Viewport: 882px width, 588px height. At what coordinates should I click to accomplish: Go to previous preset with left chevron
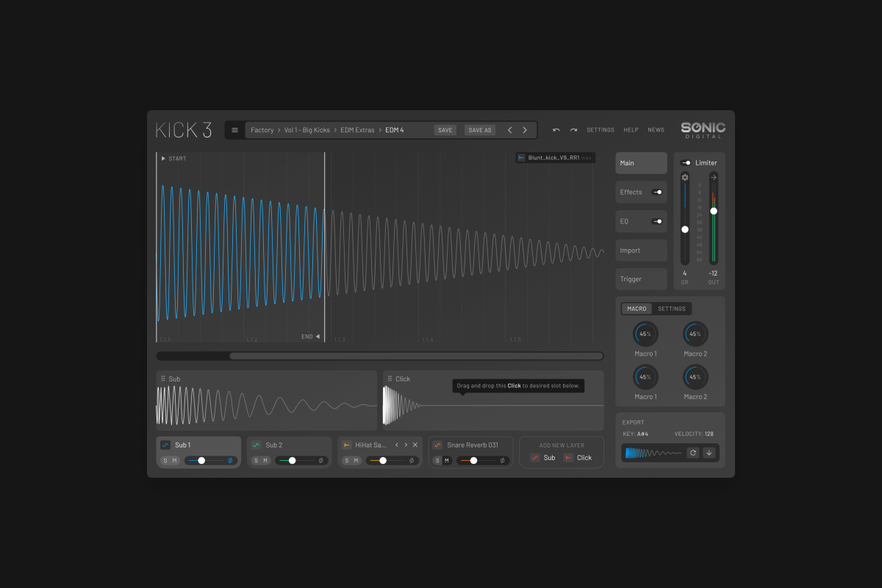tap(509, 130)
